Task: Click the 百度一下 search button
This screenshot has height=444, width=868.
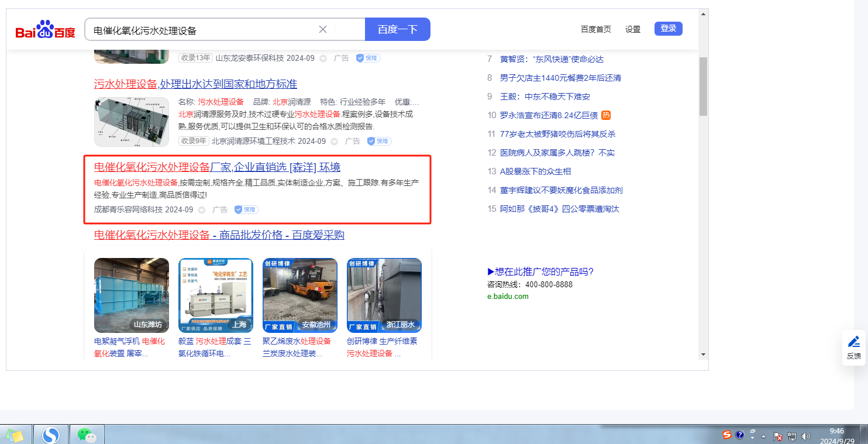Action: point(398,29)
